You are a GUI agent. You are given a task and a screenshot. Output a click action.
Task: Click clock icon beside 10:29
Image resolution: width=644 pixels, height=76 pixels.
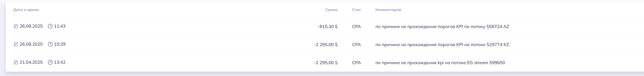tap(50, 44)
